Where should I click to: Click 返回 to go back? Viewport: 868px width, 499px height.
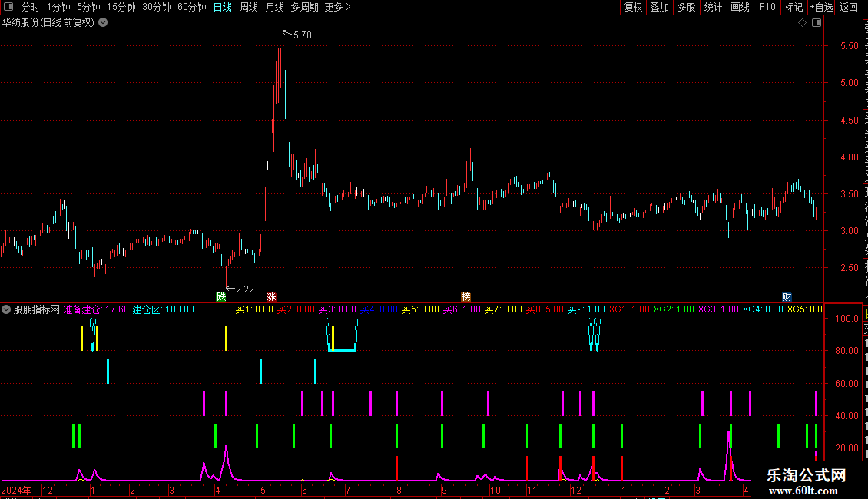(849, 7)
